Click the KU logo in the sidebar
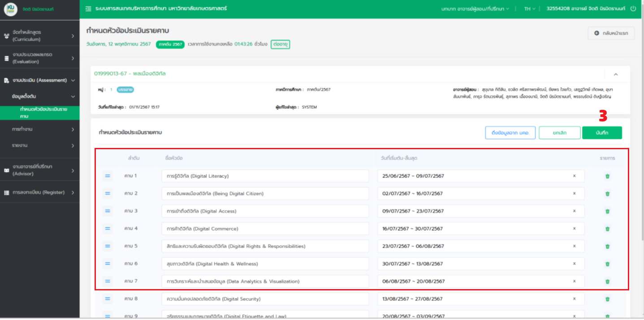This screenshot has width=644, height=320. [x=11, y=9]
